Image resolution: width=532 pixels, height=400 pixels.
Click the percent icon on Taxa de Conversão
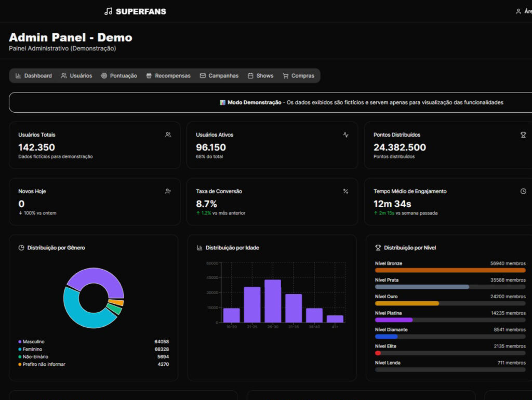345,191
